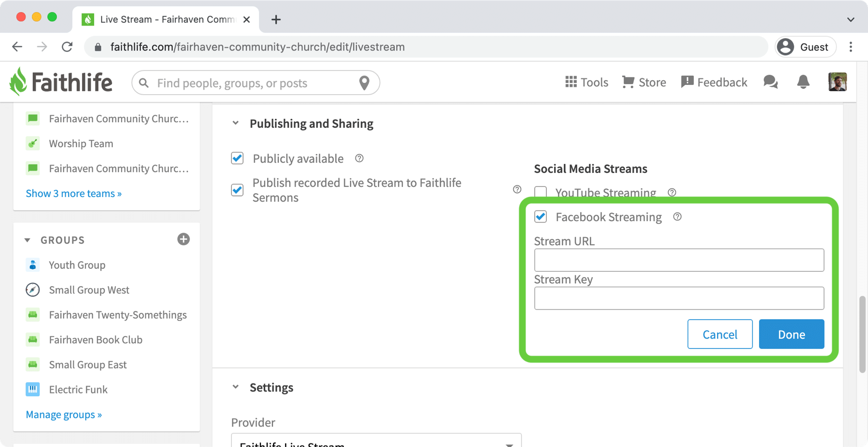
Task: Click the Stream URL field
Action: click(x=679, y=260)
